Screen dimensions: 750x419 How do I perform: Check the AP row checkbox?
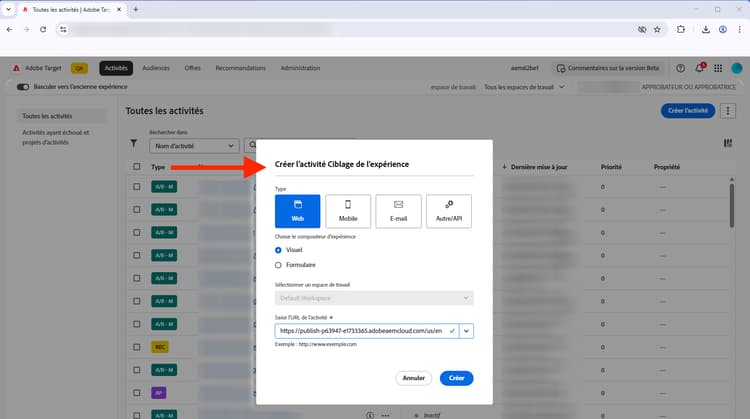[x=137, y=393]
